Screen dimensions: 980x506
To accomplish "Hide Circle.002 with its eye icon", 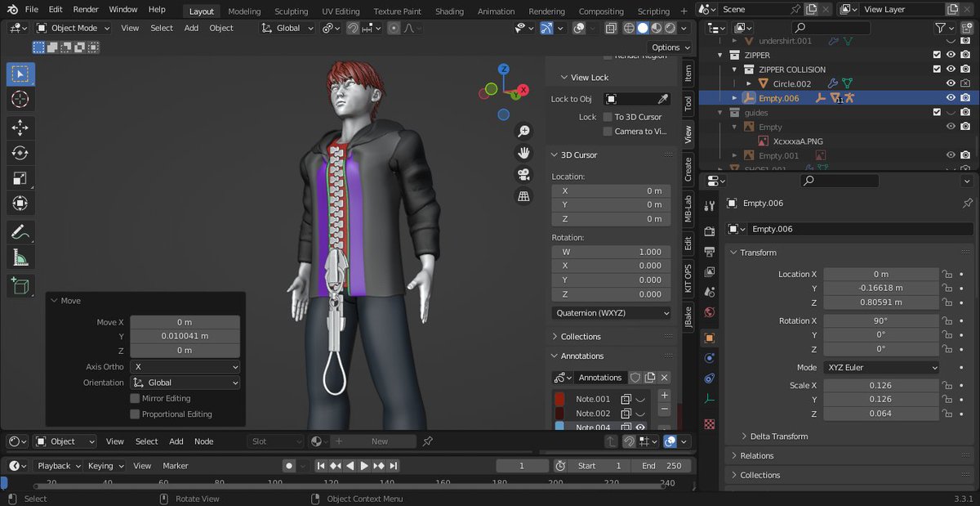I will pos(951,83).
